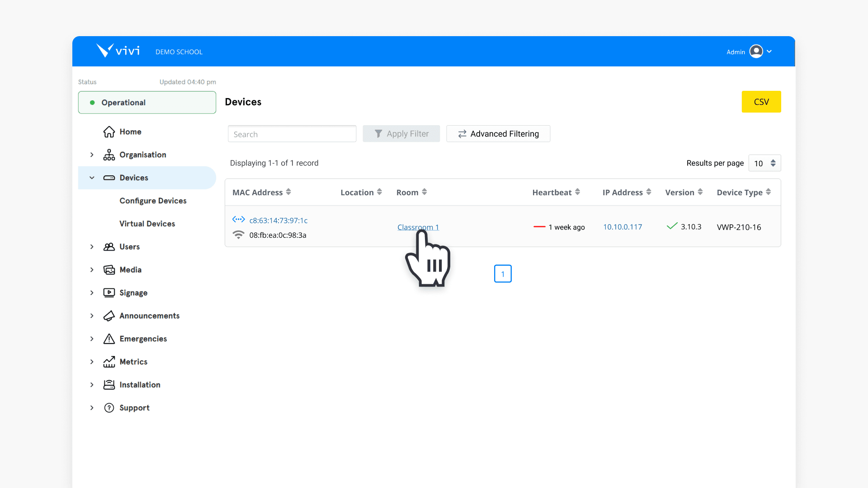
Task: Expand the Media menu section
Action: pyautogui.click(x=92, y=269)
